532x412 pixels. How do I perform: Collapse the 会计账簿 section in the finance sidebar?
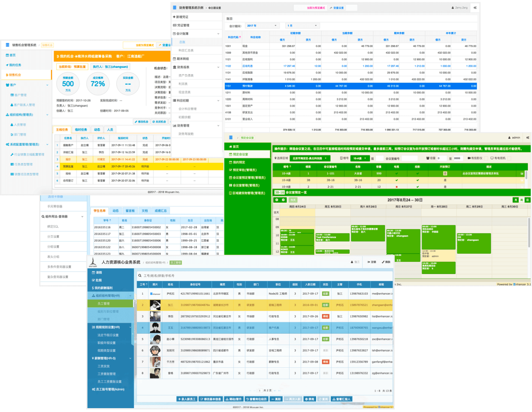[218, 33]
